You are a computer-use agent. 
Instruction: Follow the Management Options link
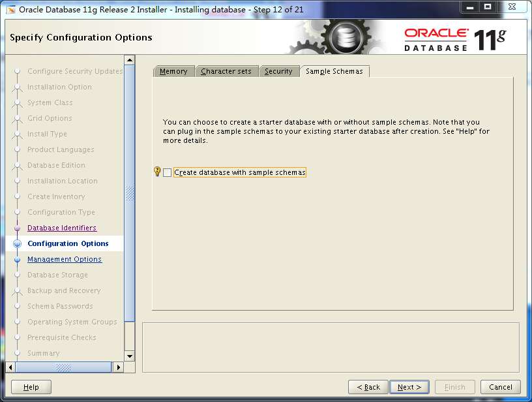pos(65,259)
